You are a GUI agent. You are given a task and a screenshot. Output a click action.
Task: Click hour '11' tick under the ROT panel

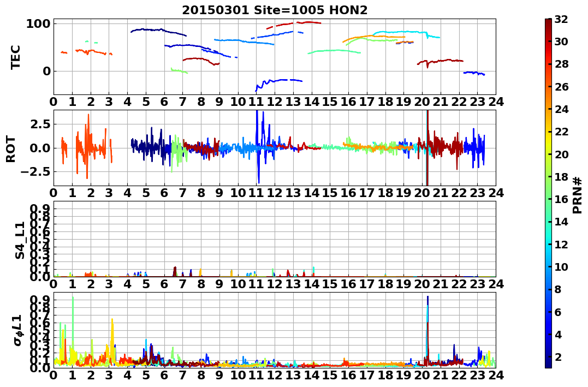click(257, 193)
